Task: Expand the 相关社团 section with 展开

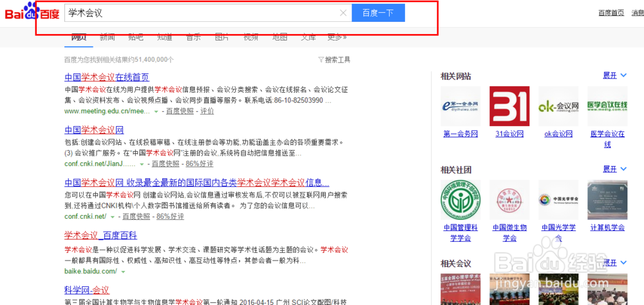Action: pos(614,169)
